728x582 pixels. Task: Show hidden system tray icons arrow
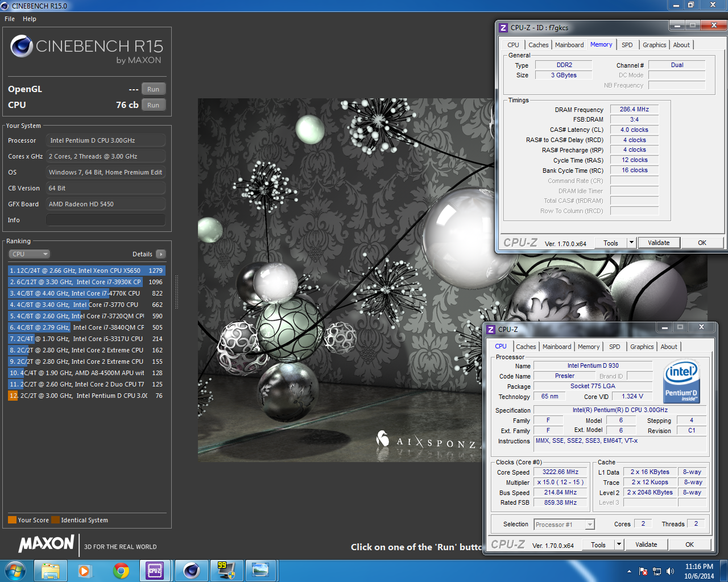click(x=629, y=571)
